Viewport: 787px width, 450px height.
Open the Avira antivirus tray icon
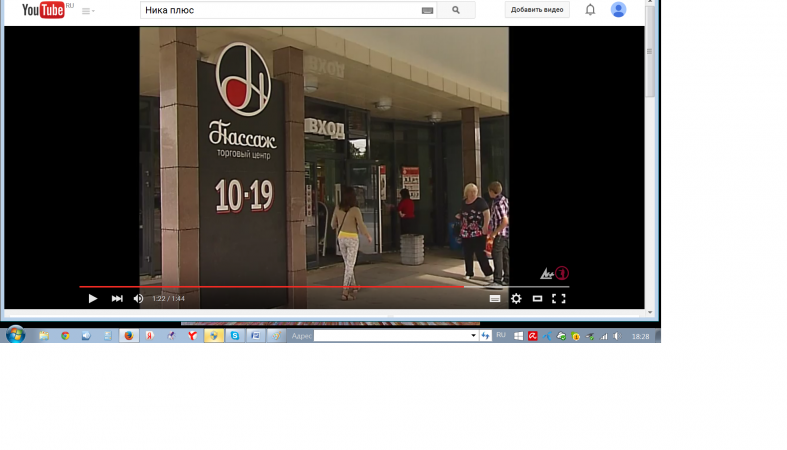point(533,336)
